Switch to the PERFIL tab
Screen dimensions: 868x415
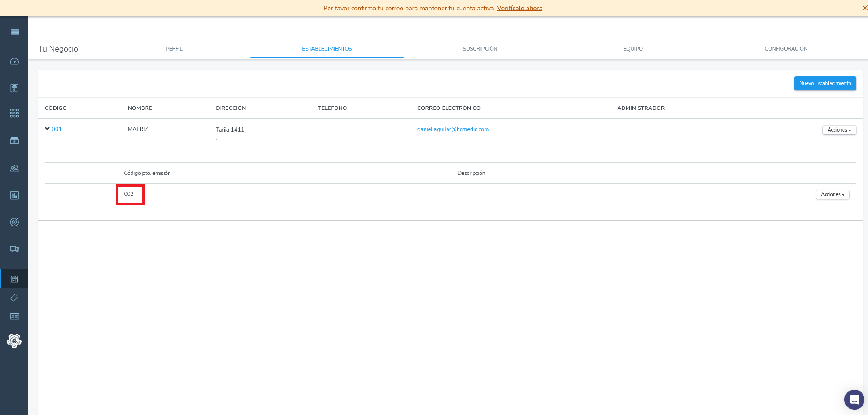(x=174, y=49)
